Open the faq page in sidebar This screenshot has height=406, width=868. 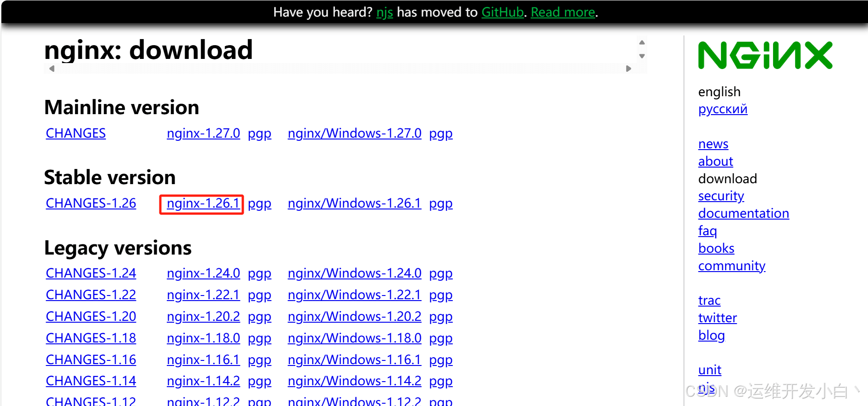point(708,231)
